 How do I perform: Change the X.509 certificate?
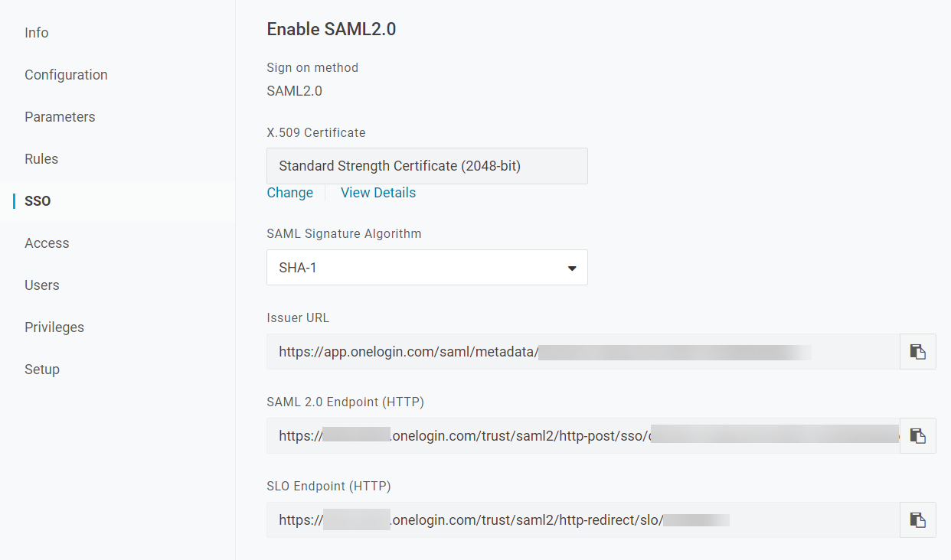(289, 192)
